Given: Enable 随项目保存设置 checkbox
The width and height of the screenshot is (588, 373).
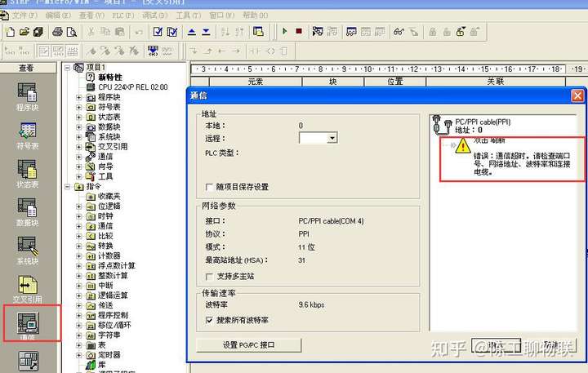Looking at the screenshot, I should pos(209,187).
